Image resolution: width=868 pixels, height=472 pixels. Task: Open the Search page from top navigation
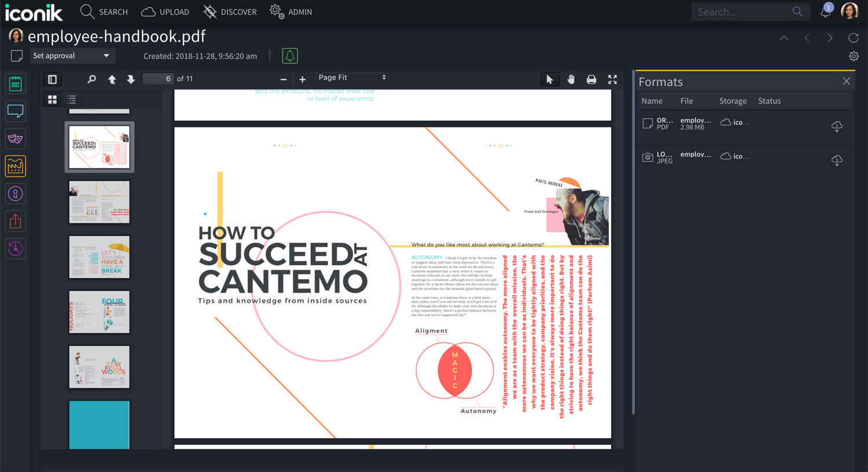tap(104, 12)
